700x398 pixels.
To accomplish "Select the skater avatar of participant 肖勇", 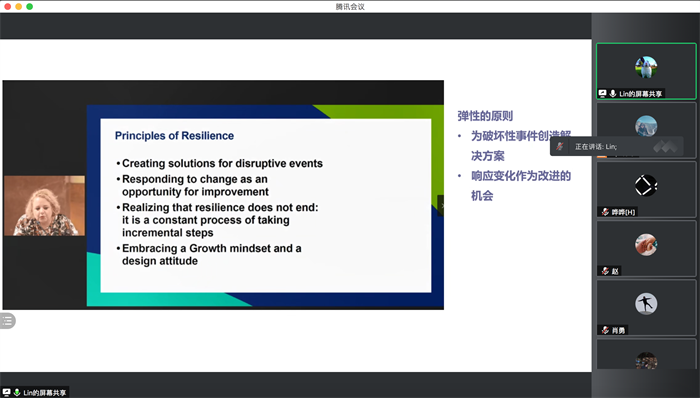I will (x=646, y=303).
